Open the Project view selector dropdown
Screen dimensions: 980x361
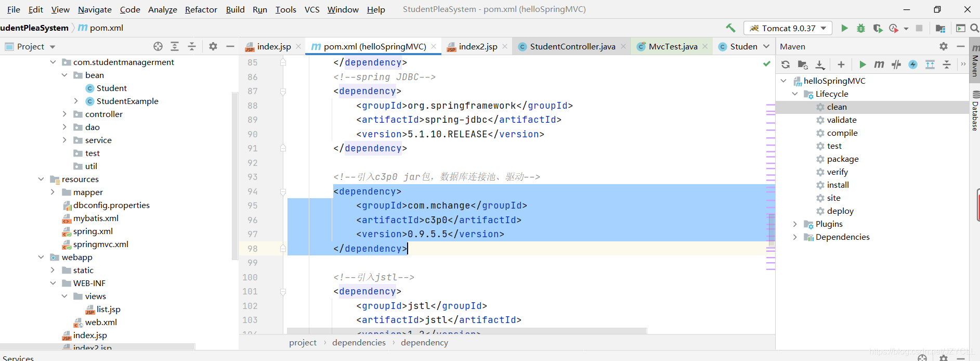click(30, 46)
